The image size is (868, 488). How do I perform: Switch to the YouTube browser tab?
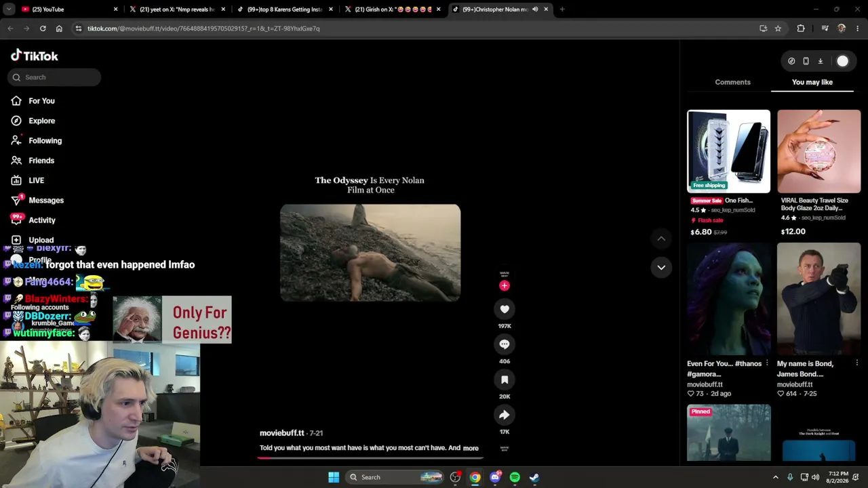coord(68,9)
